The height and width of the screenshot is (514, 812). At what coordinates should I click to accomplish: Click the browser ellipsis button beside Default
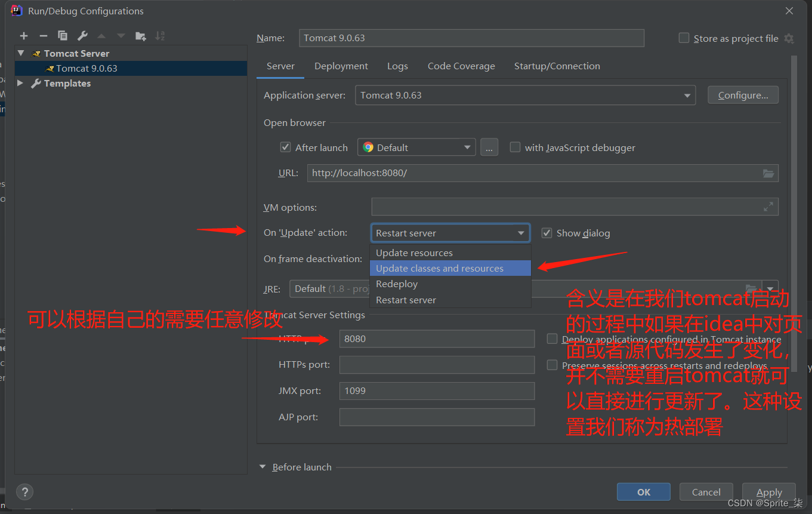(489, 147)
